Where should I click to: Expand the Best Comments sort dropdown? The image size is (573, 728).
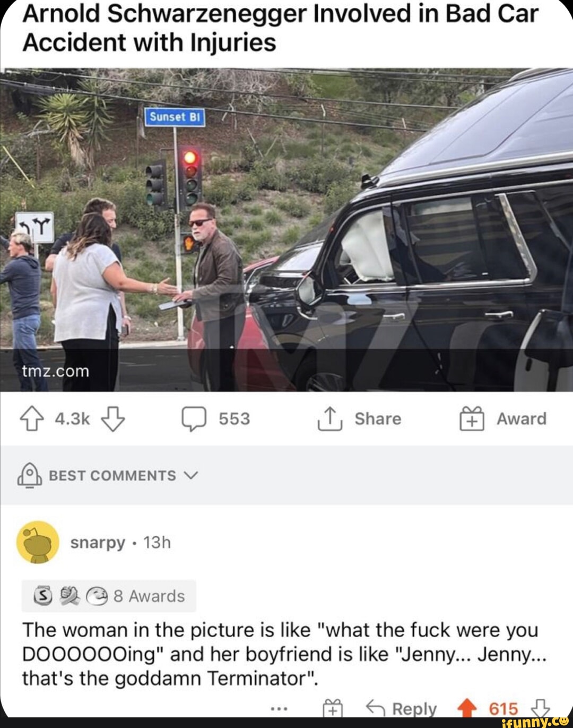pyautogui.click(x=112, y=475)
